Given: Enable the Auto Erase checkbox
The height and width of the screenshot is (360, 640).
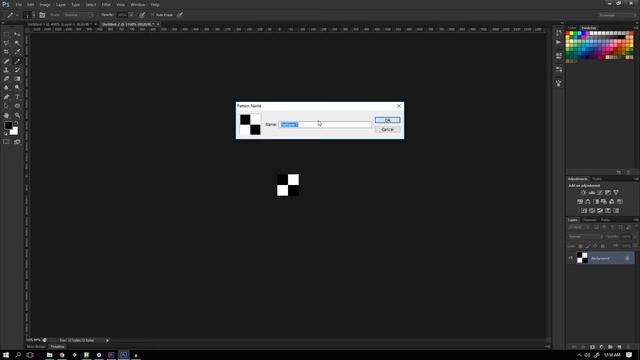Looking at the screenshot, I should click(x=152, y=15).
